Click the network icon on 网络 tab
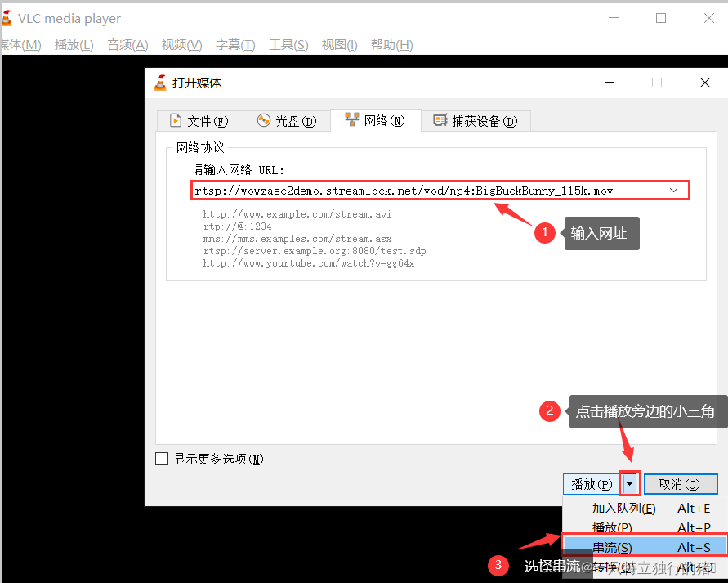This screenshot has width=728, height=583. [x=352, y=119]
